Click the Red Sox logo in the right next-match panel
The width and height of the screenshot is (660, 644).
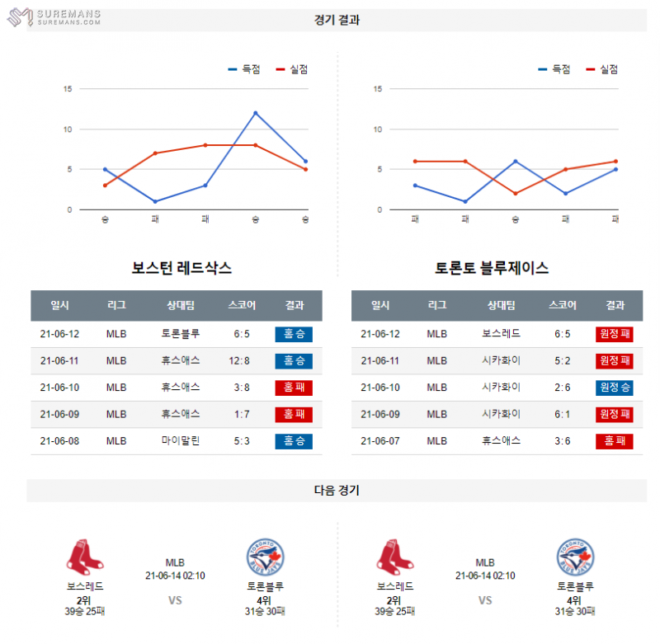point(395,557)
